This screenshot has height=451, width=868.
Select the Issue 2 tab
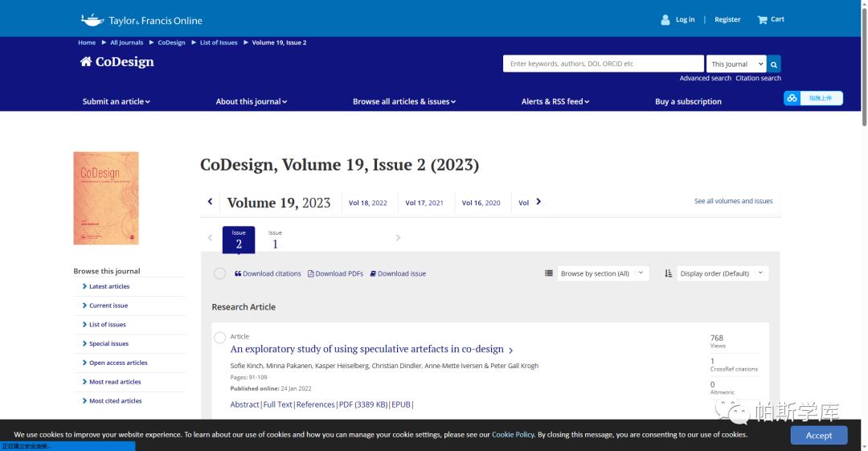tap(239, 240)
